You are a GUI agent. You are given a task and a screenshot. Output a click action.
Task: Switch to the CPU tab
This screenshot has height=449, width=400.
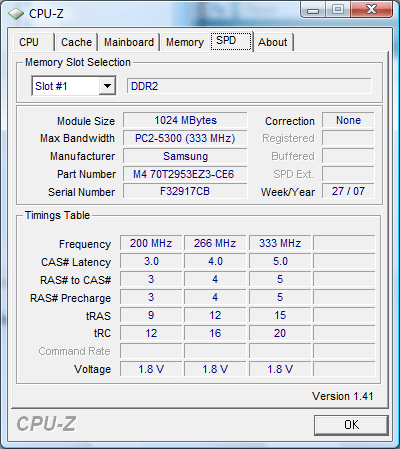pos(33,42)
